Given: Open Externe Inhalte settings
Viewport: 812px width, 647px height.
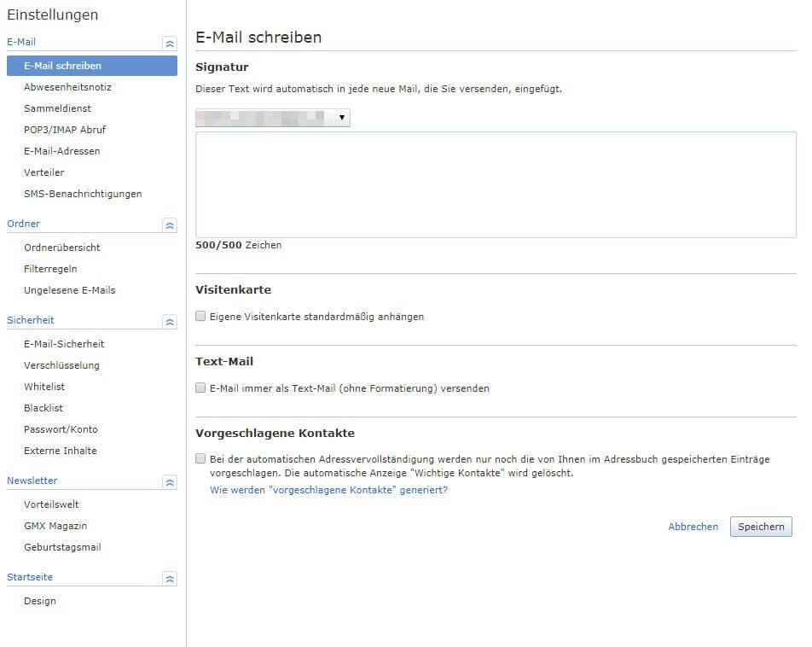Looking at the screenshot, I should (60, 451).
